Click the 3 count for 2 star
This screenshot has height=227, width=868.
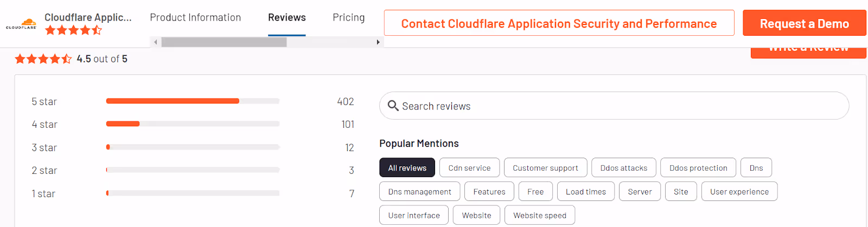352,171
